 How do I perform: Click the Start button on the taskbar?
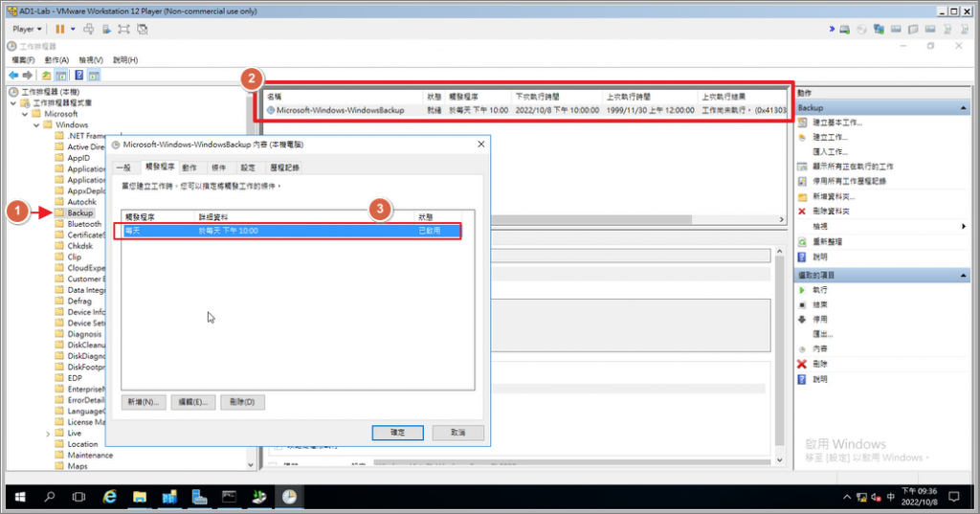(20, 497)
